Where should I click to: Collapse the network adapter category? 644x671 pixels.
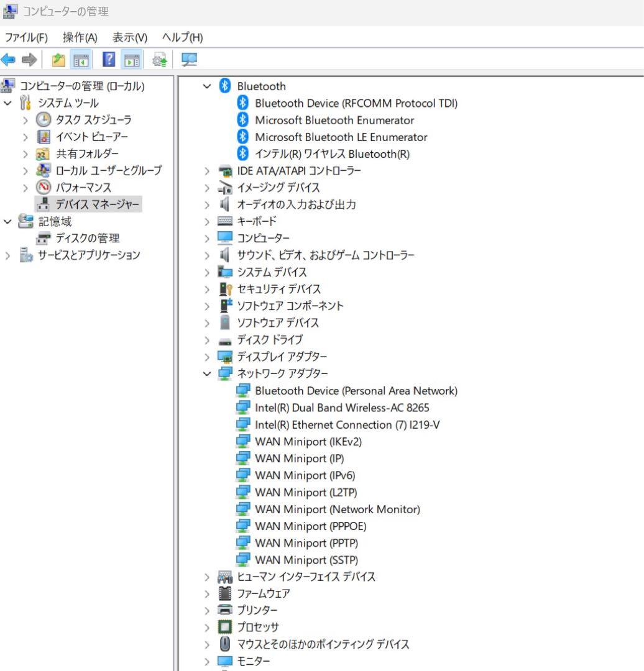coord(207,373)
